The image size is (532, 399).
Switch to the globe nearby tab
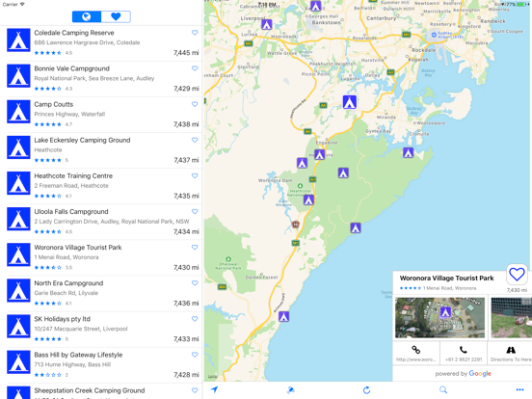click(x=87, y=16)
